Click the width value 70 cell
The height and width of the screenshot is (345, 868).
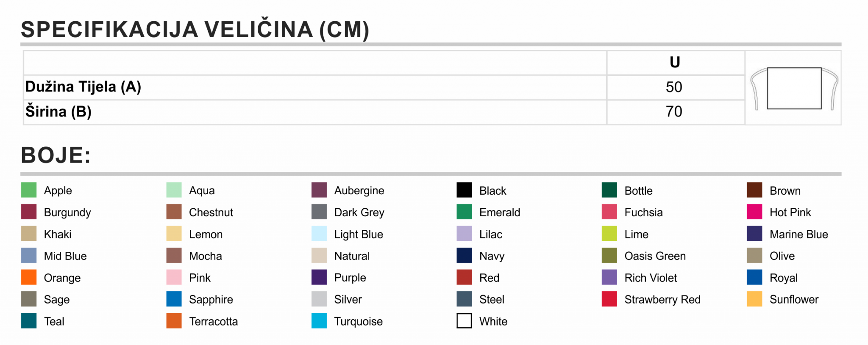pyautogui.click(x=675, y=112)
